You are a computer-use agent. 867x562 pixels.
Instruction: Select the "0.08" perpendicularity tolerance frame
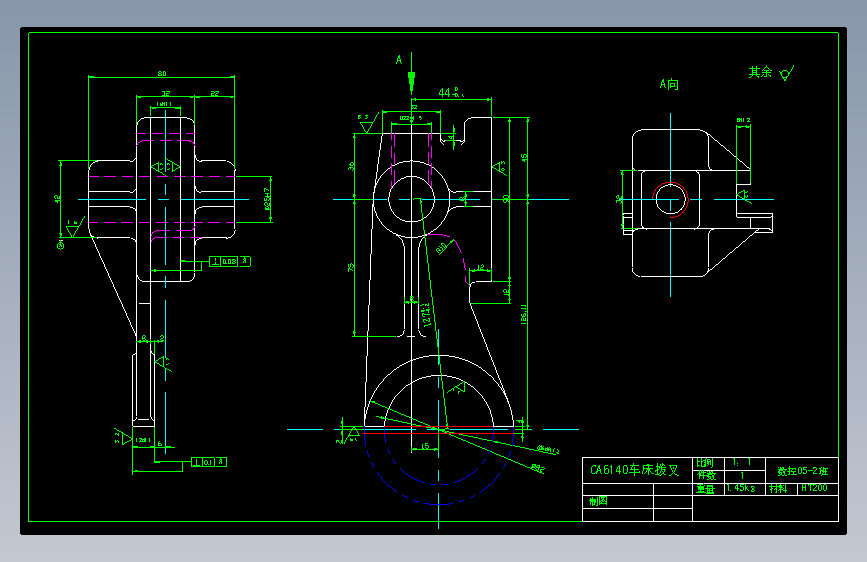coord(229,261)
